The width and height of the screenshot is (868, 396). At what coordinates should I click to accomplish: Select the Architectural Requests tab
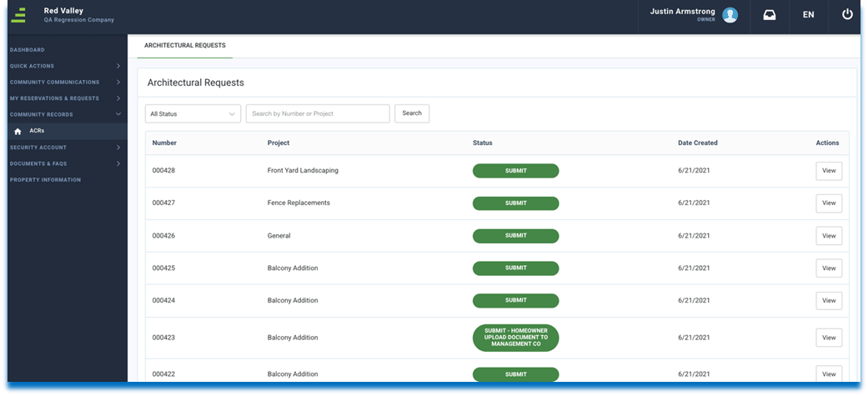185,45
